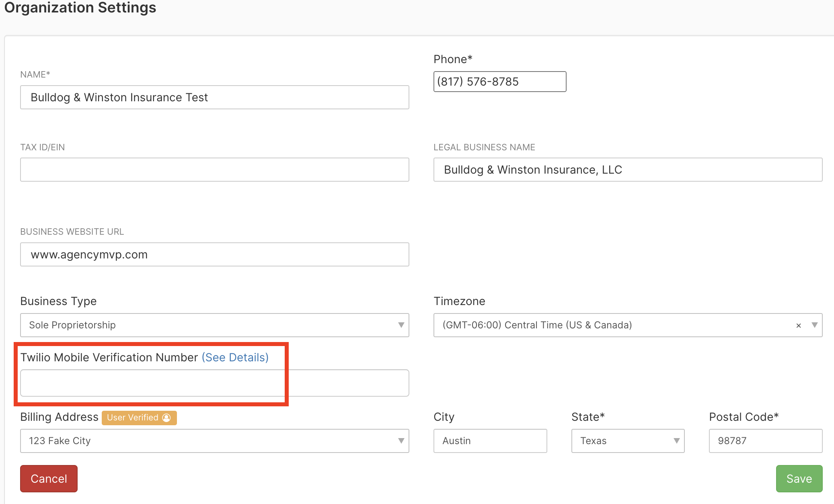
Task: Open the Timezone dropdown arrow
Action: coord(814,325)
